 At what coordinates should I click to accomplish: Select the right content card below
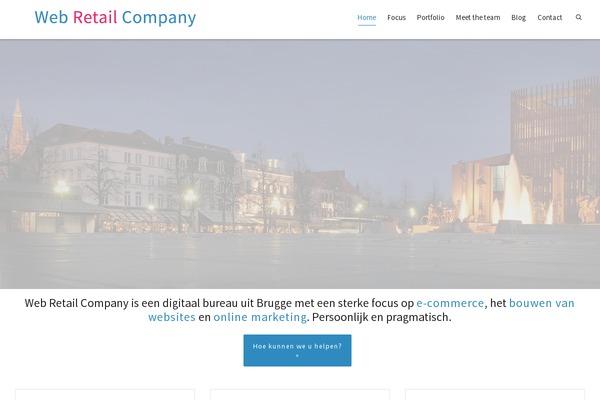[495, 395]
